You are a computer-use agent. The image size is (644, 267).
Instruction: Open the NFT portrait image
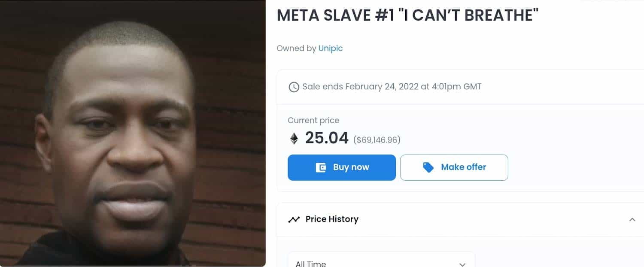[133, 133]
